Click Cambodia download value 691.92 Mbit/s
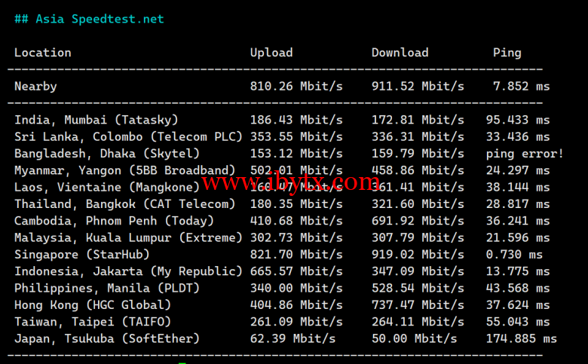Viewport: 588px width, 364px height. point(418,221)
